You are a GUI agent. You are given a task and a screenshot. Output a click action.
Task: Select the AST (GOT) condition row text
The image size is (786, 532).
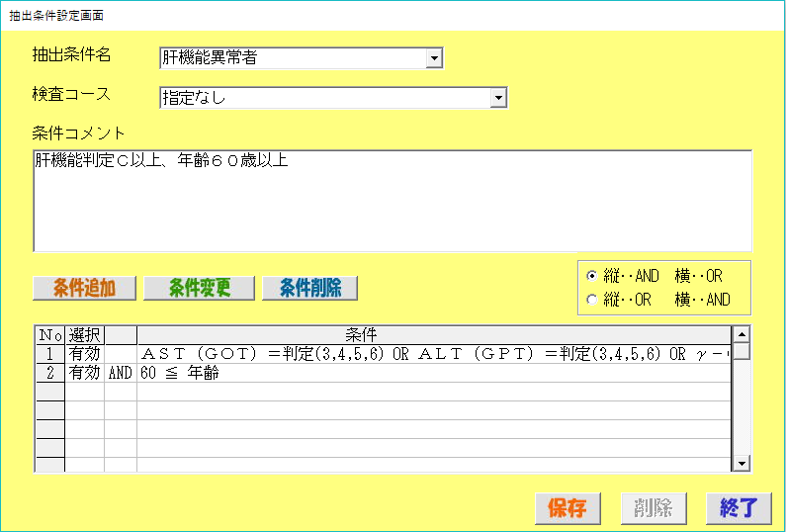click(x=433, y=354)
